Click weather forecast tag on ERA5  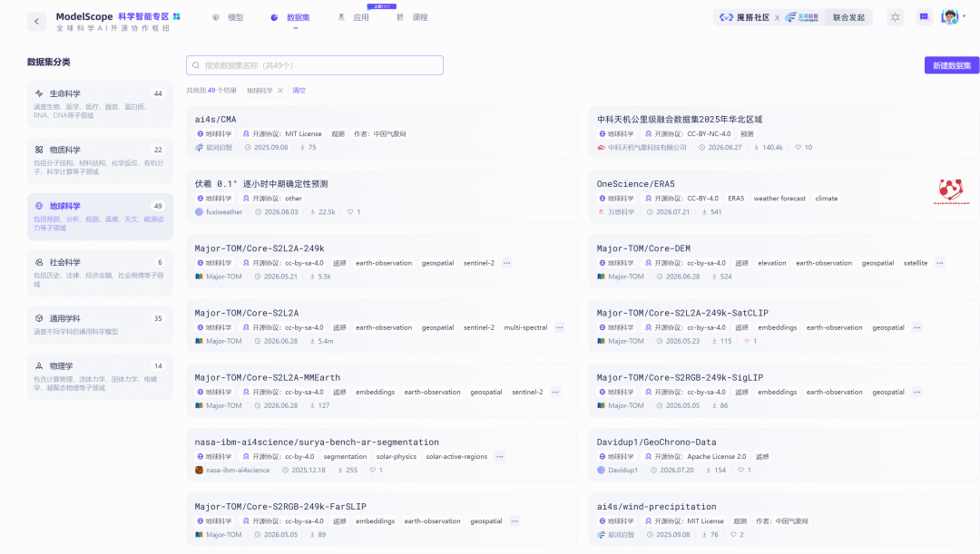pos(779,199)
